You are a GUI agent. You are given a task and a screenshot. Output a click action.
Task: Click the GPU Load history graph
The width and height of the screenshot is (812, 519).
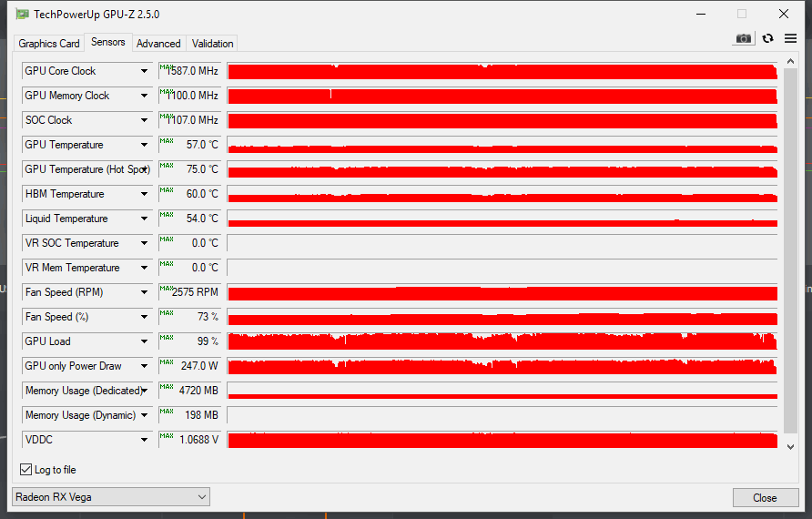coord(502,341)
